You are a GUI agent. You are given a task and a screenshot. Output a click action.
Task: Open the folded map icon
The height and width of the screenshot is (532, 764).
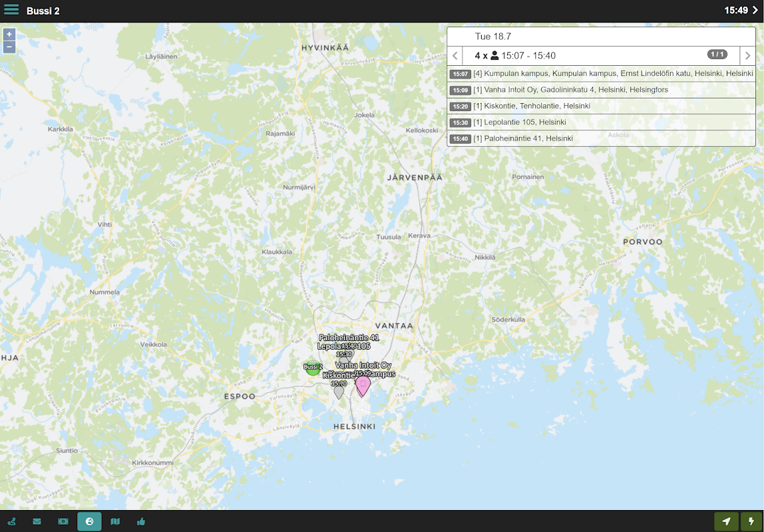[x=115, y=522]
